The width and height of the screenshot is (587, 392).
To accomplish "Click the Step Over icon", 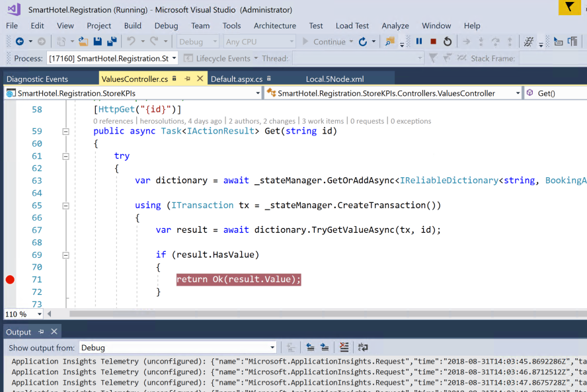I will coord(495,42).
